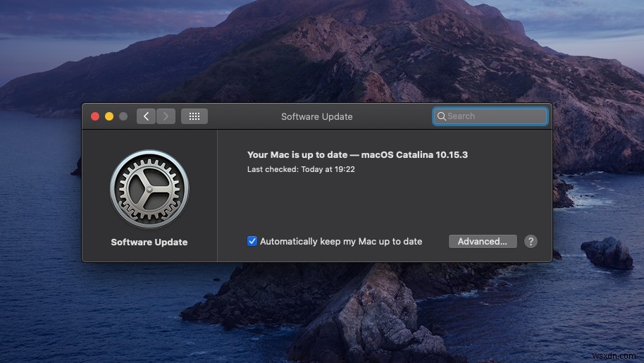
Task: Click the Software Update window title
Action: pyautogui.click(x=316, y=116)
